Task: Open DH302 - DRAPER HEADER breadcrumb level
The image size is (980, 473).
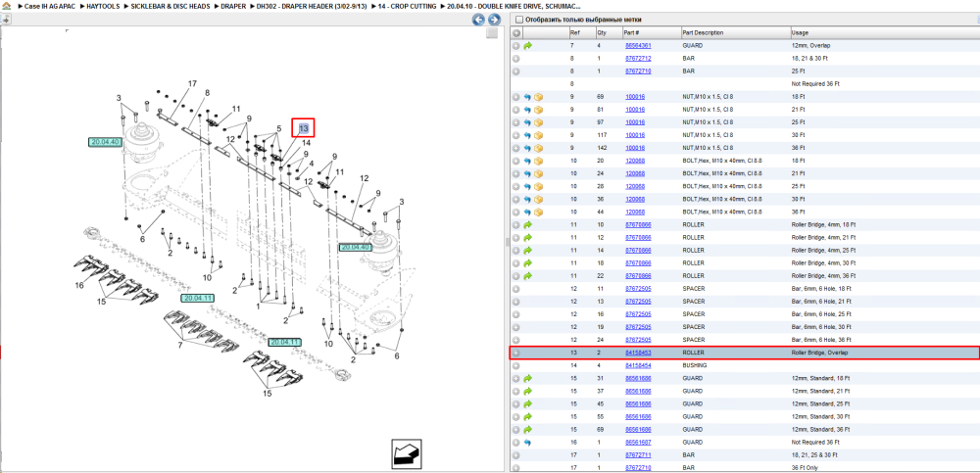Action: [x=312, y=6]
